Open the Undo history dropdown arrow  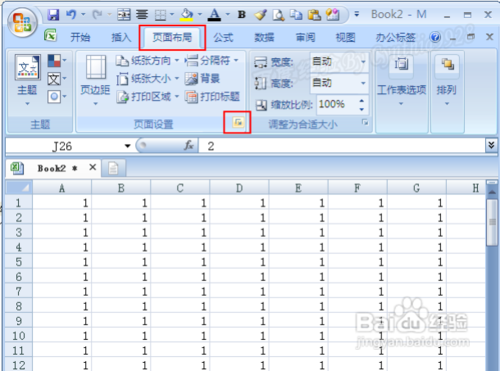(83, 14)
